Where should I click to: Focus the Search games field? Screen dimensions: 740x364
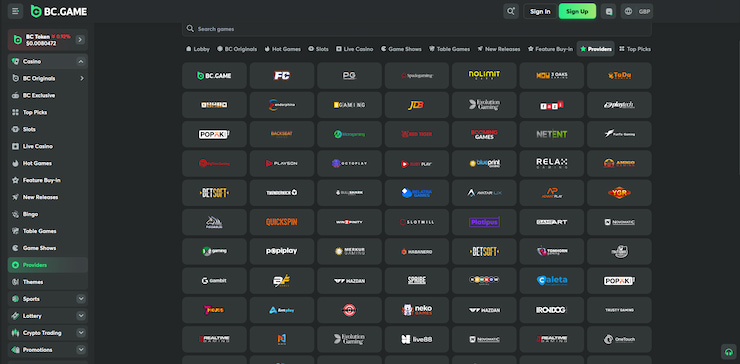pos(417,29)
